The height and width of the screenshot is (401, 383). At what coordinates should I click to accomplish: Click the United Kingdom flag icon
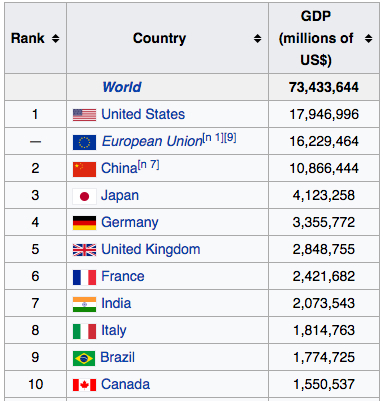point(84,250)
